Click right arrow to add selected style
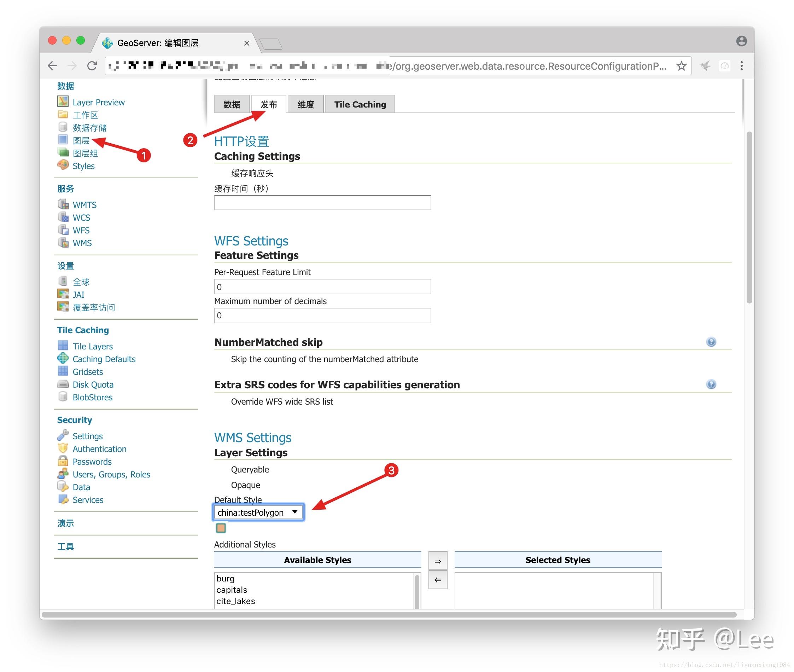The image size is (794, 672). click(438, 561)
